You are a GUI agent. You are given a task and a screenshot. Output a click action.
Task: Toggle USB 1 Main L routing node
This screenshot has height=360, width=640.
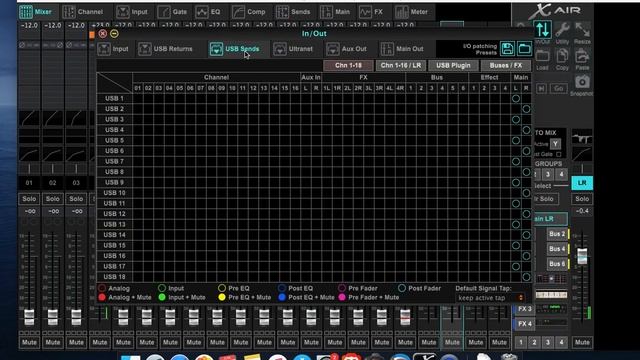point(516,98)
